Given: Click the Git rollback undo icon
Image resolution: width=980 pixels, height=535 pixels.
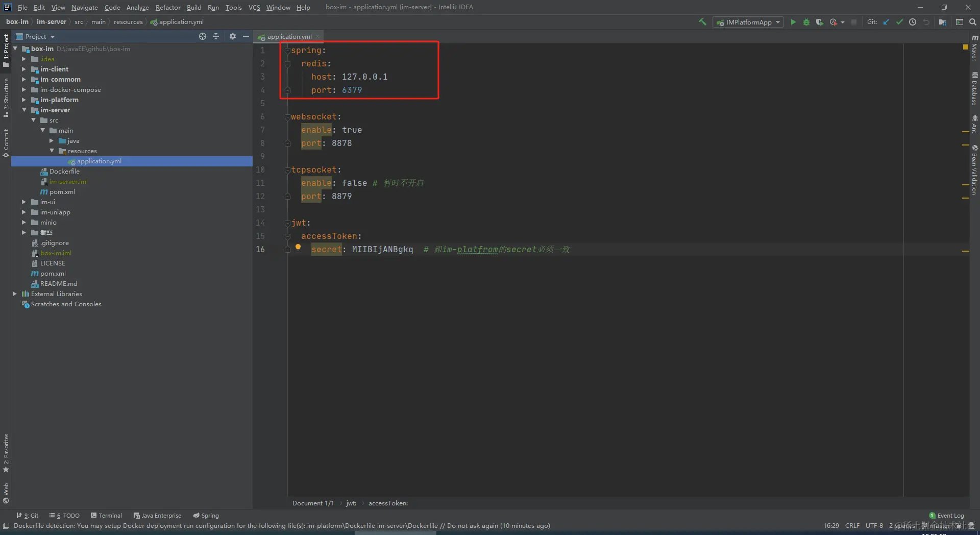Looking at the screenshot, I should pos(926,22).
